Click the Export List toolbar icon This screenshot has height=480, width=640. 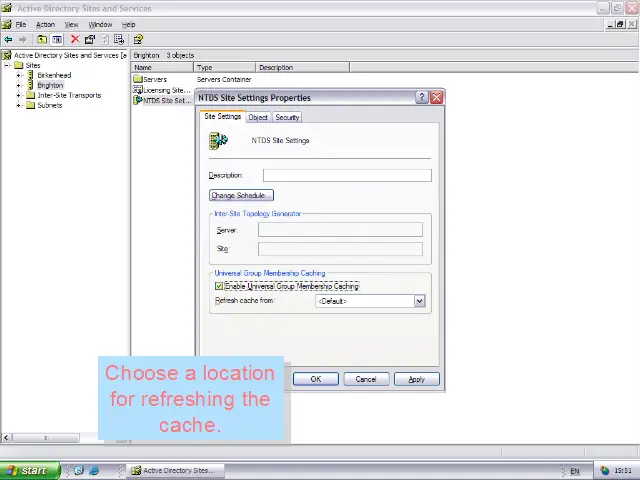[x=119, y=39]
